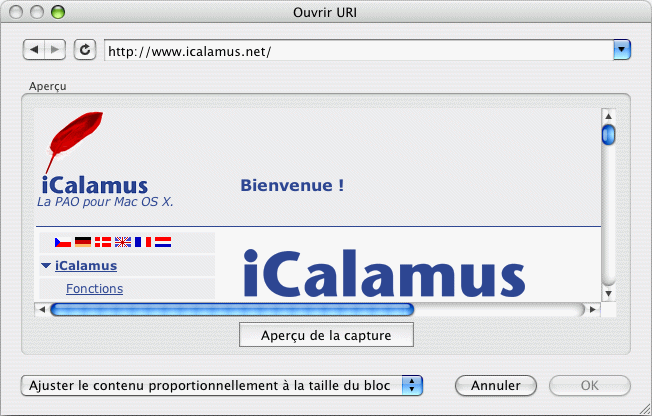
Task: Open the Fonctions link
Action: [x=94, y=289]
